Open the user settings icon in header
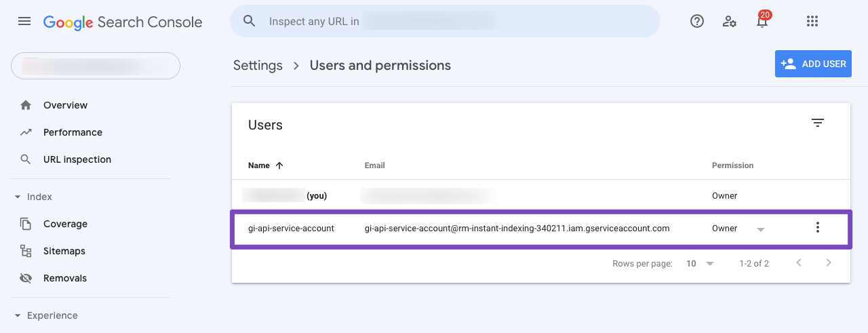Screen dimensions: 868x333 coord(730,21)
